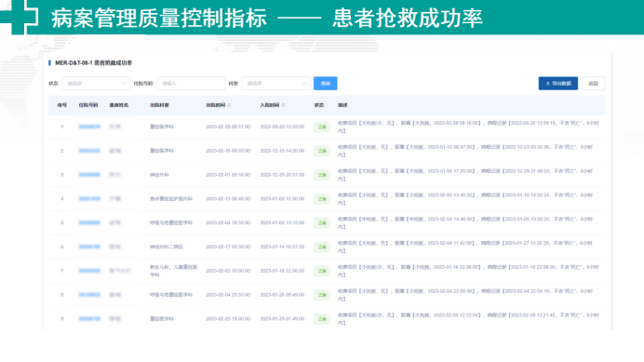Select discharge time 2023-02-04 23:33:00
The width and height of the screenshot is (644, 362).
point(228,295)
